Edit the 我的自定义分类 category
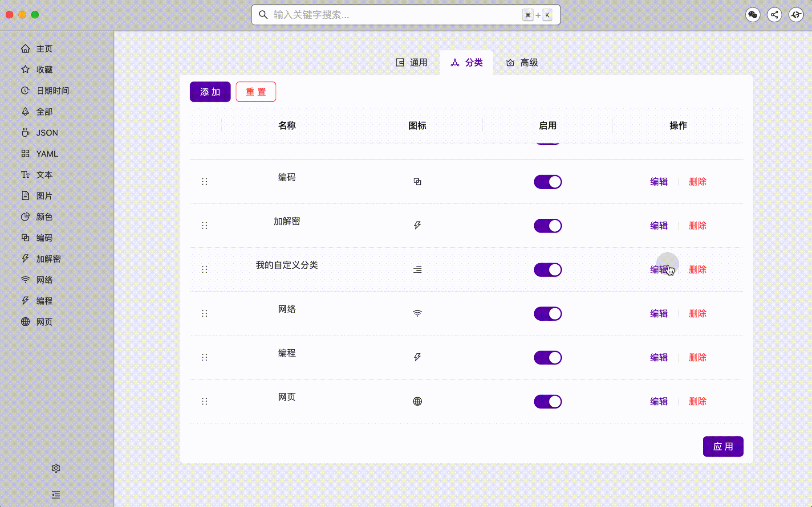Image resolution: width=812 pixels, height=507 pixels. pos(659,270)
